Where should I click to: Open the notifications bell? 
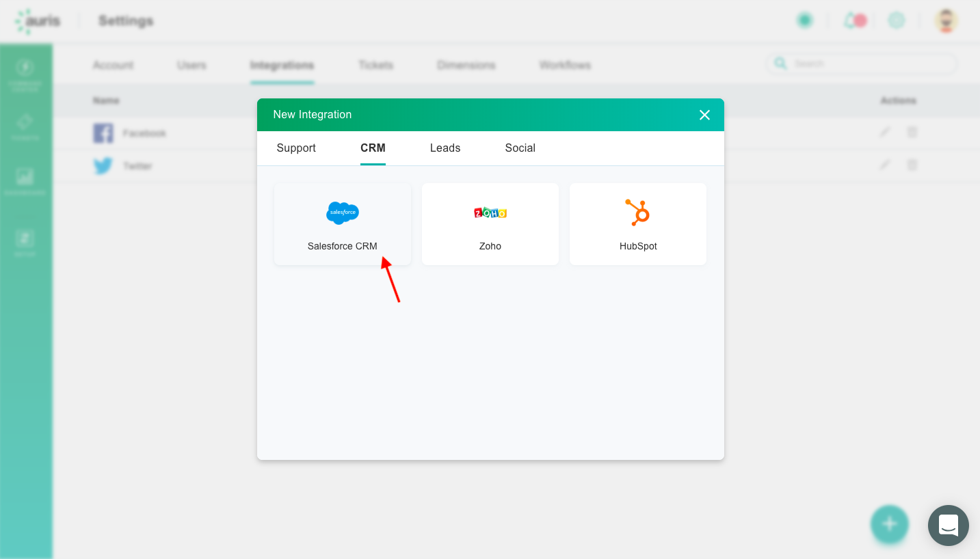coord(850,21)
